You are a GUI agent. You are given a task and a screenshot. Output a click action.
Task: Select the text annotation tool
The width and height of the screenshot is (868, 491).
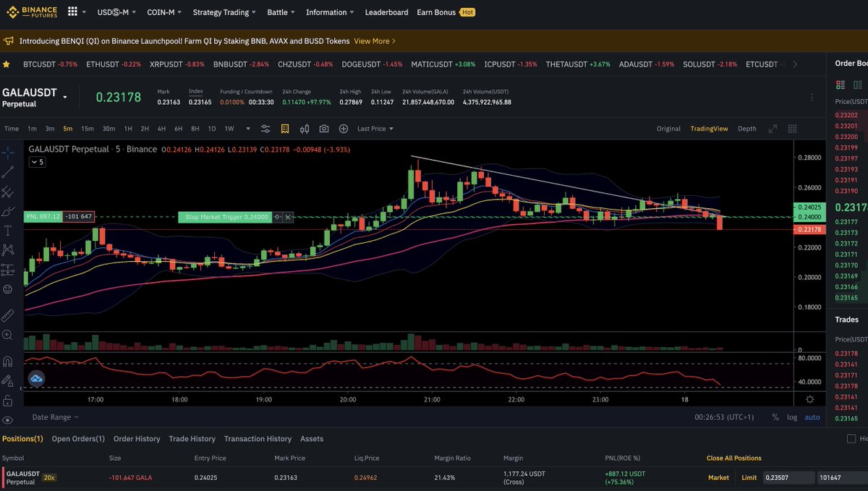[8, 231]
